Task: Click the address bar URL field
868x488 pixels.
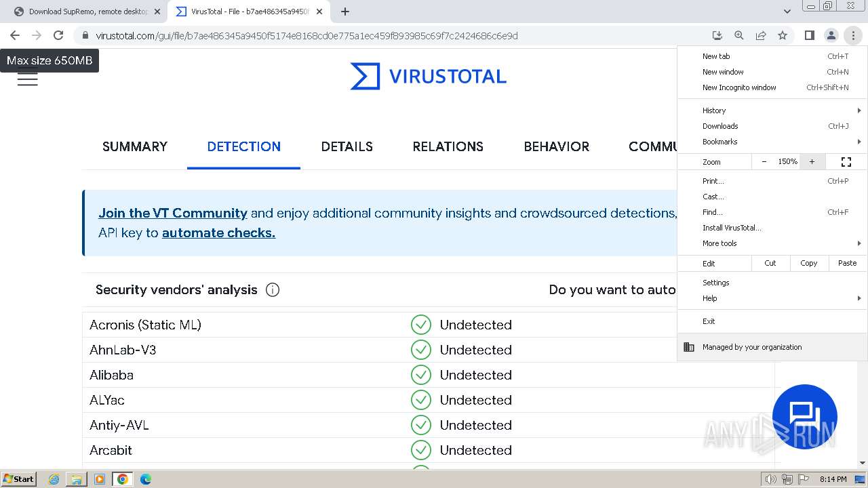Action: click(x=307, y=35)
